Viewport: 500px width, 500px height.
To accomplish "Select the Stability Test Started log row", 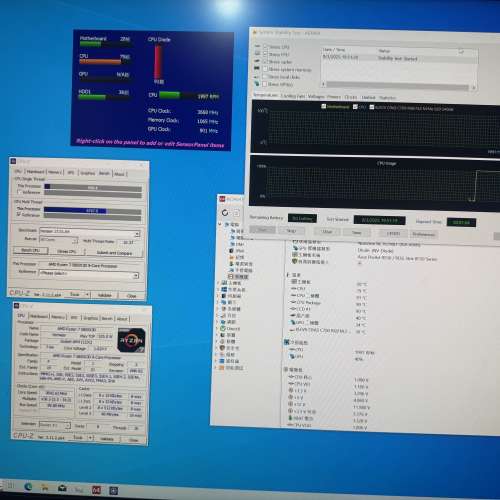I will (x=399, y=58).
